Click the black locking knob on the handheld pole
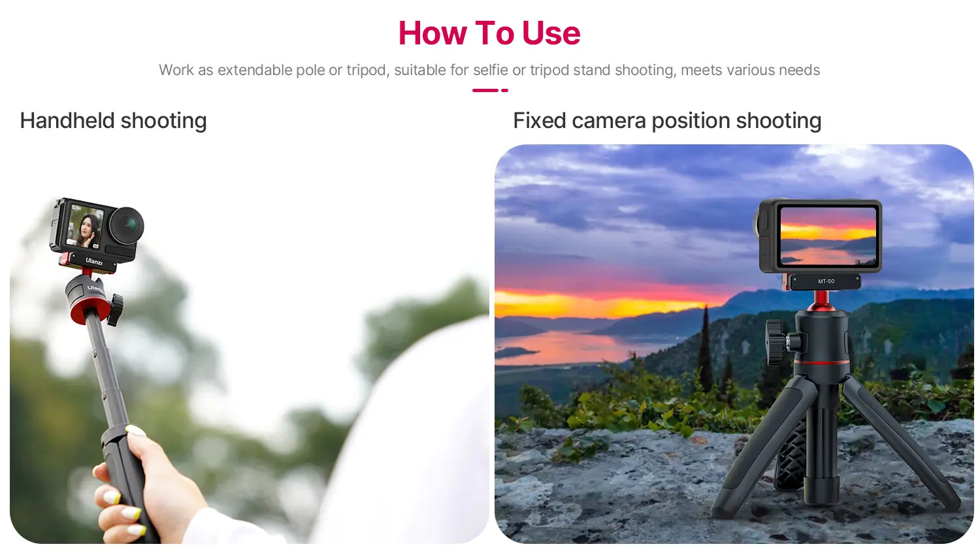Viewport: 980px width, 555px height. [x=115, y=309]
